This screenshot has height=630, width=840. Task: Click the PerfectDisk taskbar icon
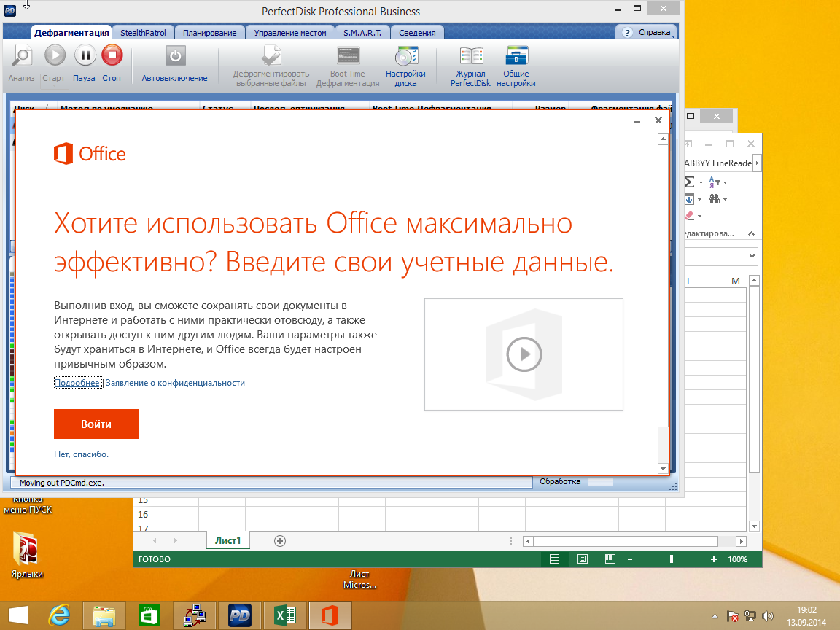click(239, 615)
